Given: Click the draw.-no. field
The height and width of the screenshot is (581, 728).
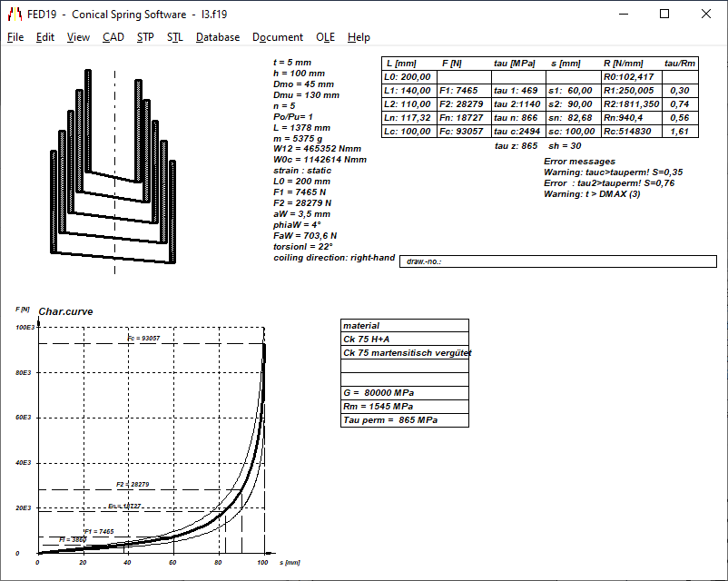Looking at the screenshot, I should pyautogui.click(x=556, y=261).
